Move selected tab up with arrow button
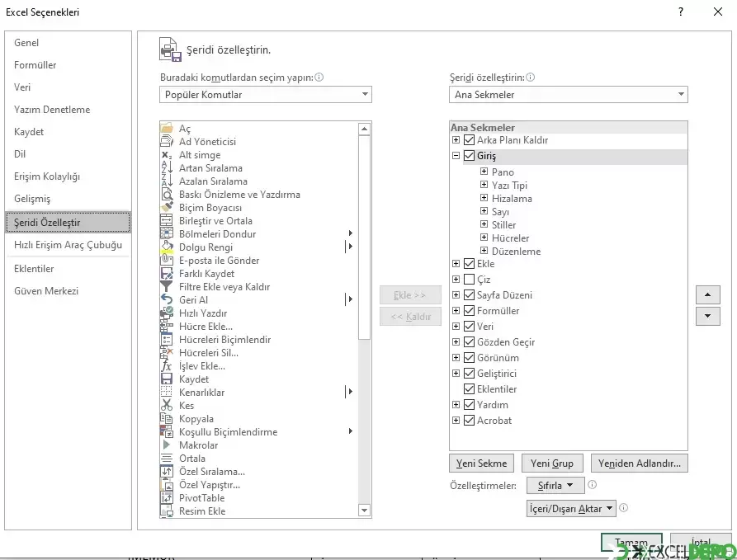This screenshot has width=737, height=560. click(708, 294)
